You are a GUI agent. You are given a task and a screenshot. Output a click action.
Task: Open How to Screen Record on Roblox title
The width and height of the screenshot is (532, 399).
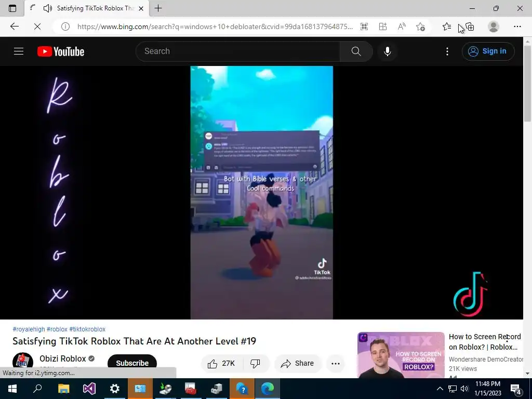(x=485, y=342)
